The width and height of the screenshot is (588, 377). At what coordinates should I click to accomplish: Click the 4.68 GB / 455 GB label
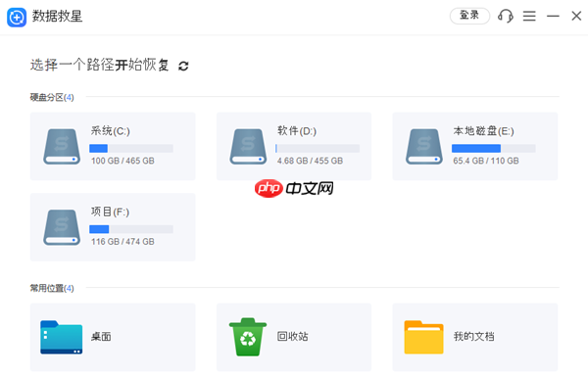310,161
